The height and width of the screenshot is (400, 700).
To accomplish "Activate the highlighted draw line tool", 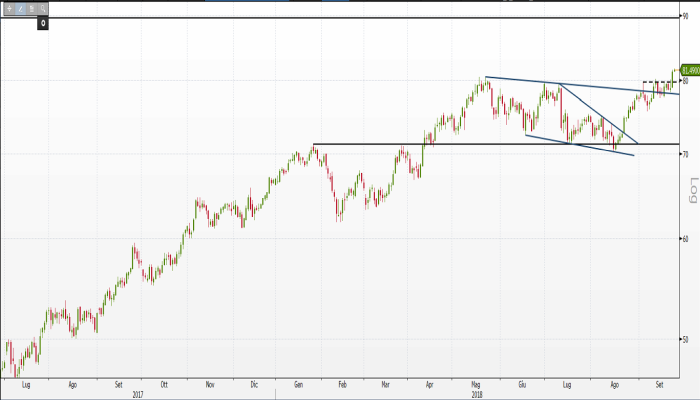I will (x=21, y=8).
